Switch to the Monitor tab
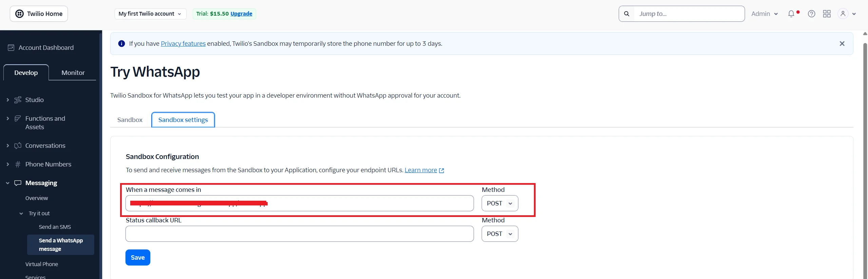The width and height of the screenshot is (868, 279). [x=73, y=73]
